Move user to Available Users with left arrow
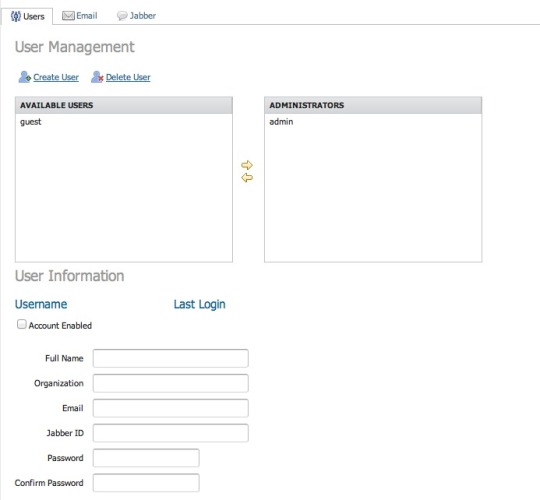 tap(247, 178)
